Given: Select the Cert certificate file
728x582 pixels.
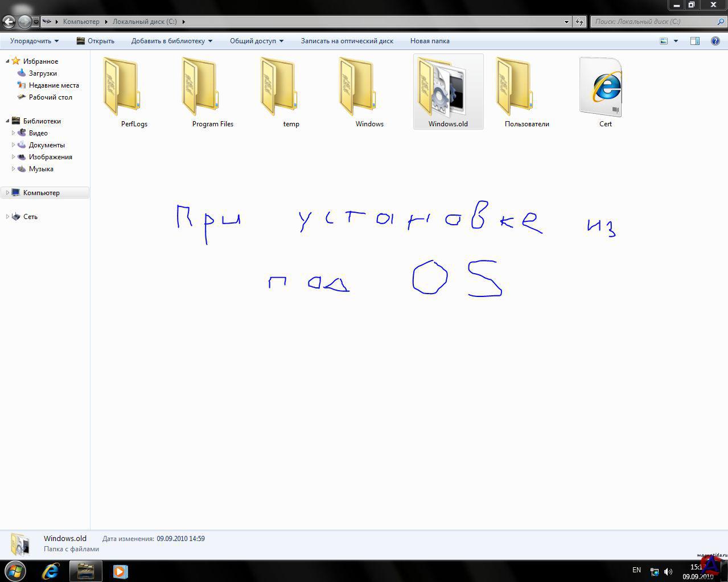Looking at the screenshot, I should point(602,87).
